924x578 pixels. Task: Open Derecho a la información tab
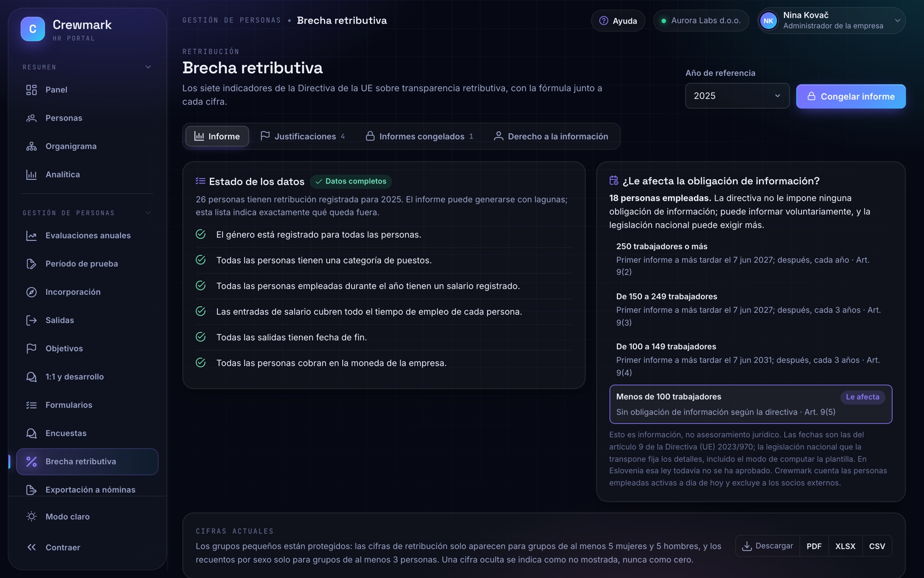click(x=551, y=136)
